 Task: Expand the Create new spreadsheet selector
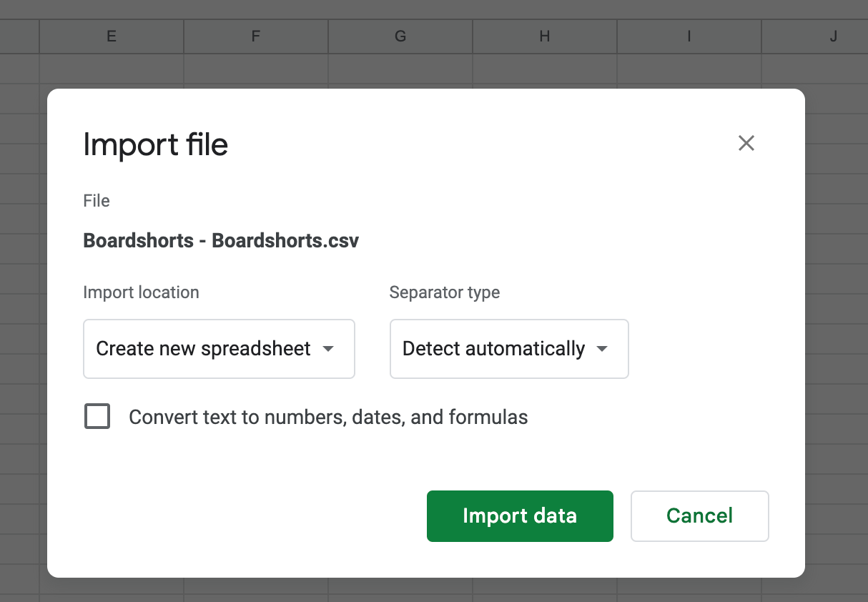[x=219, y=349]
